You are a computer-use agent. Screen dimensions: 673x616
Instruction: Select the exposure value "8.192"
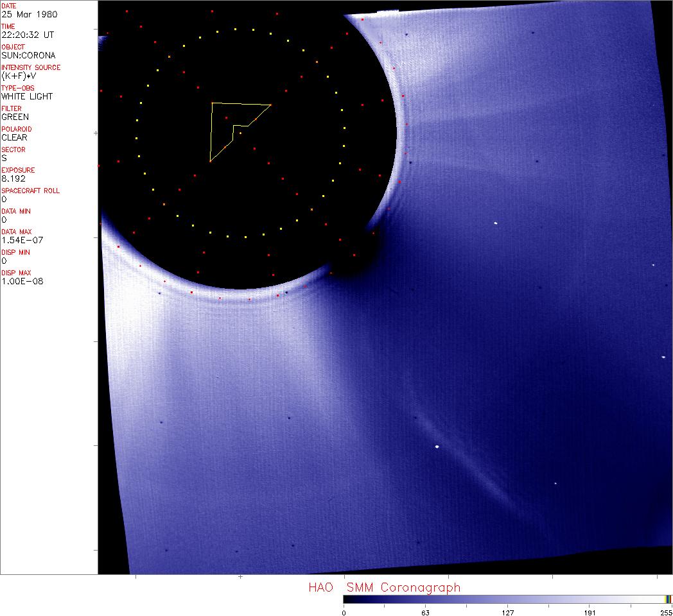pyautogui.click(x=12, y=178)
